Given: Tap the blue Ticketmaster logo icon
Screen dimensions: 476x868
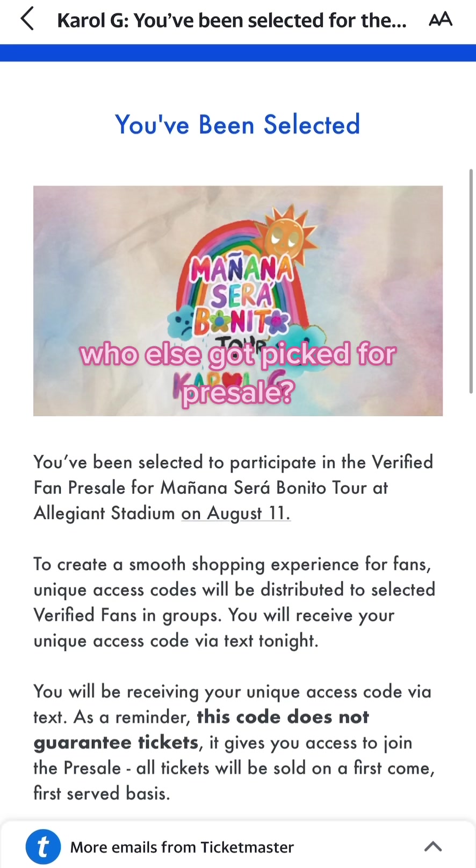Looking at the screenshot, I should tap(43, 847).
